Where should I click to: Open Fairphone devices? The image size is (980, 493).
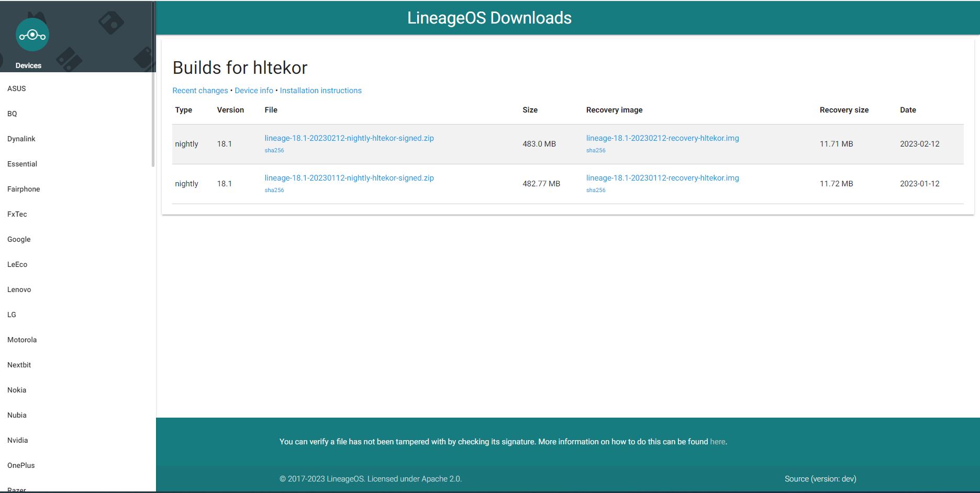(24, 189)
